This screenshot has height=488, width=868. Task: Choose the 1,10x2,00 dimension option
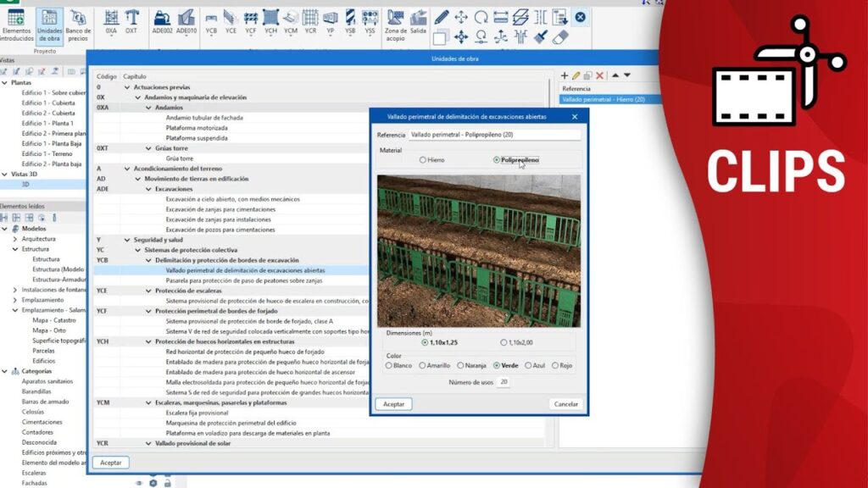pos(503,342)
